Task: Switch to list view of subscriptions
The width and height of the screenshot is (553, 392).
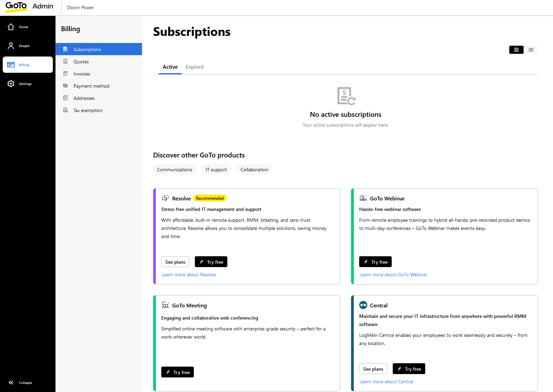Action: coord(531,50)
